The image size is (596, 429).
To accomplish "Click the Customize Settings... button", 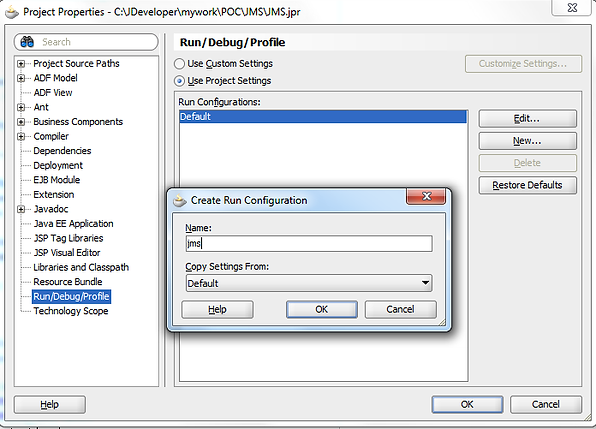I will pyautogui.click(x=523, y=64).
